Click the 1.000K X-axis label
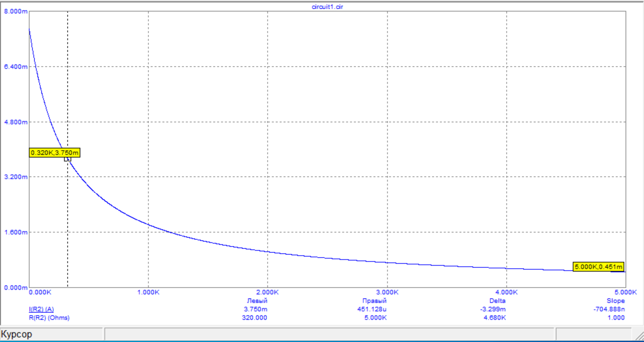Screen dimensions: 644x342 click(x=149, y=292)
